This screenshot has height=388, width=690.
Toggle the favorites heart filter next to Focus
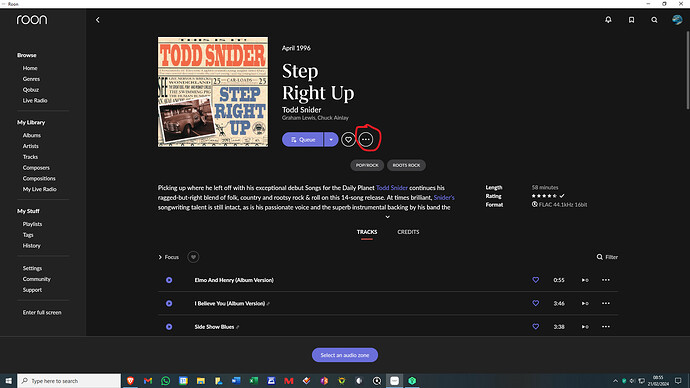click(x=193, y=257)
